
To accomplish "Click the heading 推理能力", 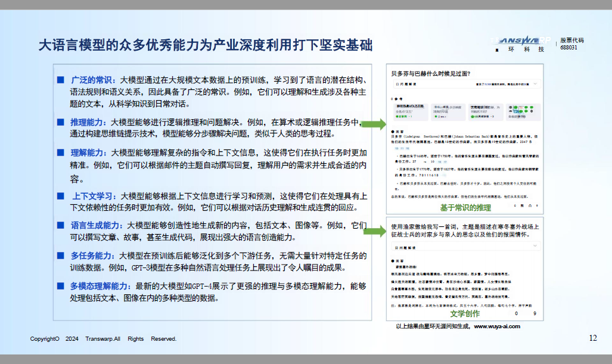I will coord(88,123).
